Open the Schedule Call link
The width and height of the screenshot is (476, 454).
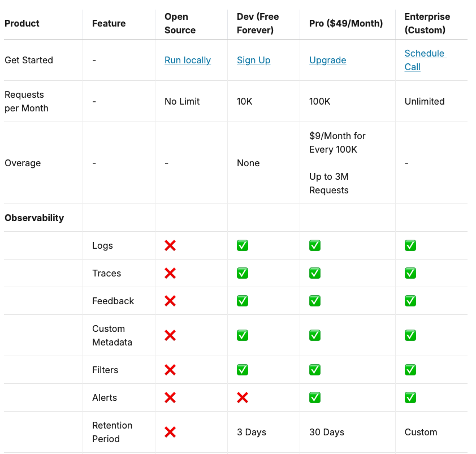pos(425,60)
